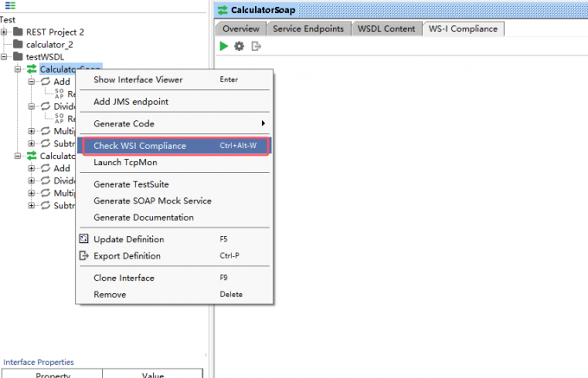Click the Interface Properties heading

39,362
